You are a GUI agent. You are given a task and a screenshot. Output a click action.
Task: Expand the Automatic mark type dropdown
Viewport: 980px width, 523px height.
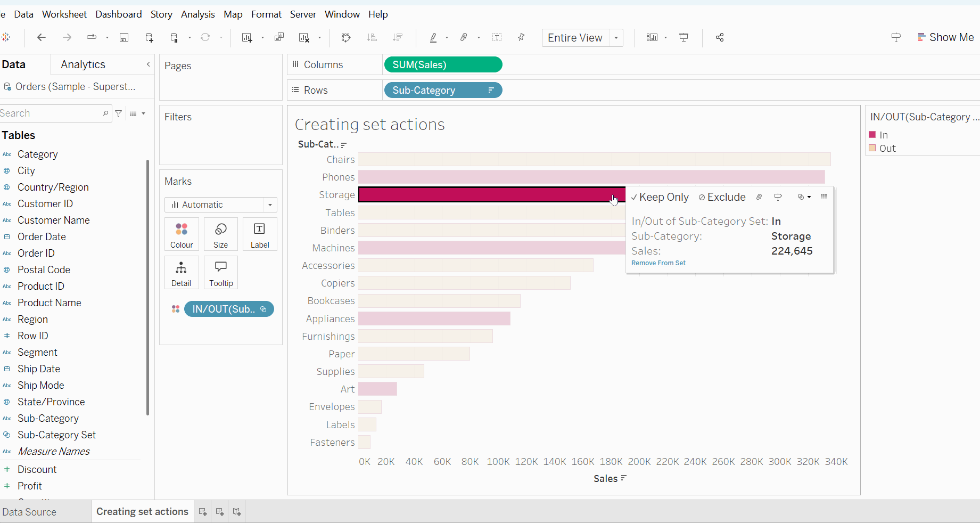[270, 205]
